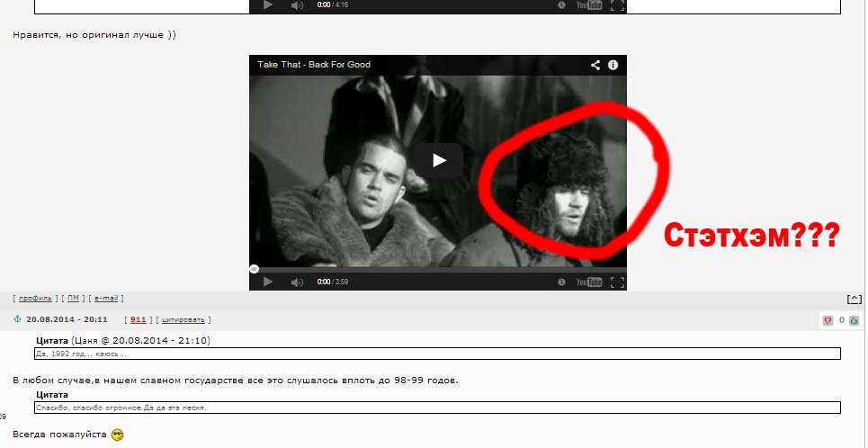
Task: Click the progress scrubber of Take That video
Action: pyautogui.click(x=254, y=269)
